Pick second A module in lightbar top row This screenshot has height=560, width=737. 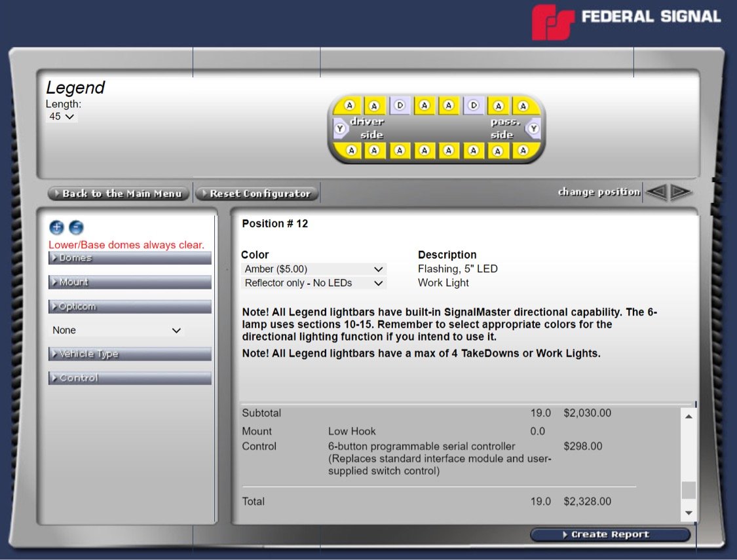[x=374, y=105]
